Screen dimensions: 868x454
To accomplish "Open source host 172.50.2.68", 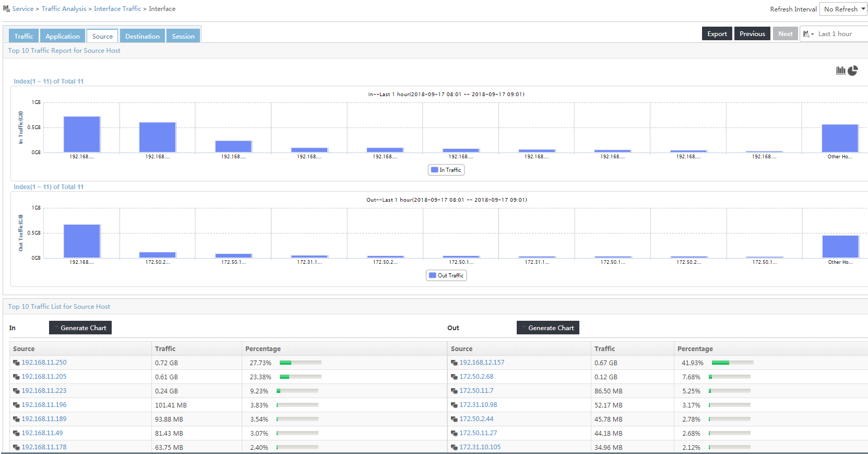I will click(477, 377).
